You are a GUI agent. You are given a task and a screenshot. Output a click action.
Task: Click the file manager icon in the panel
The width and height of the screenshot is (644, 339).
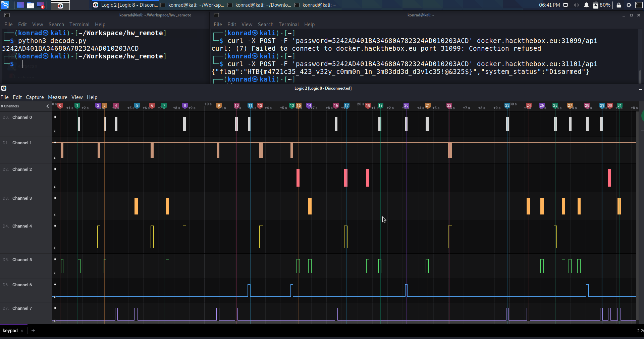coord(31,5)
